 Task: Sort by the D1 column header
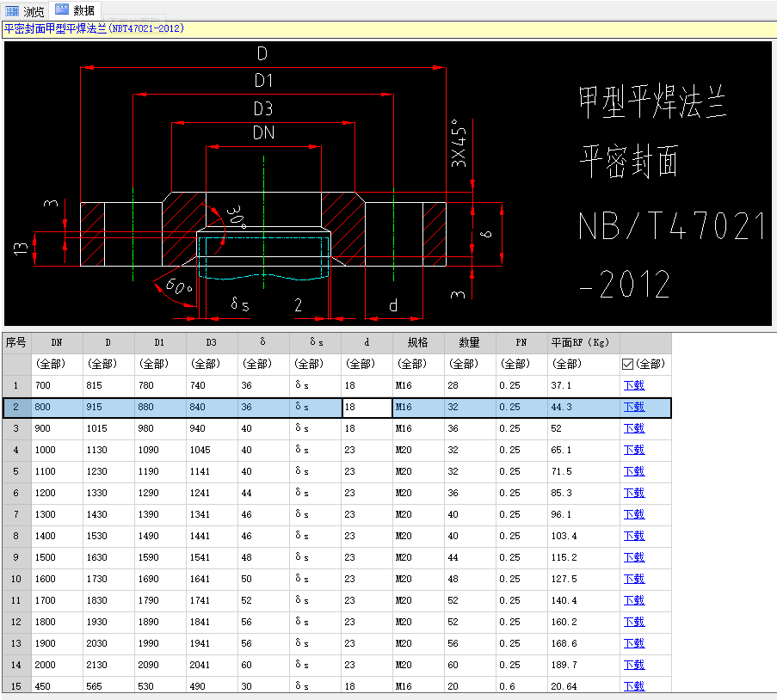[x=160, y=342]
